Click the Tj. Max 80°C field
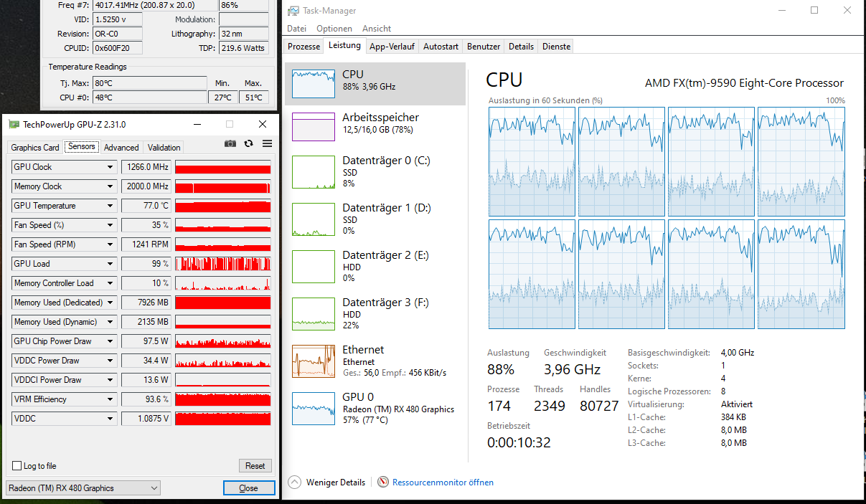 tap(150, 83)
